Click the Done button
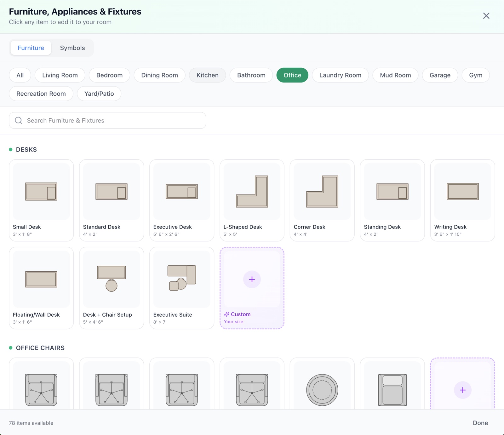 pos(480,423)
